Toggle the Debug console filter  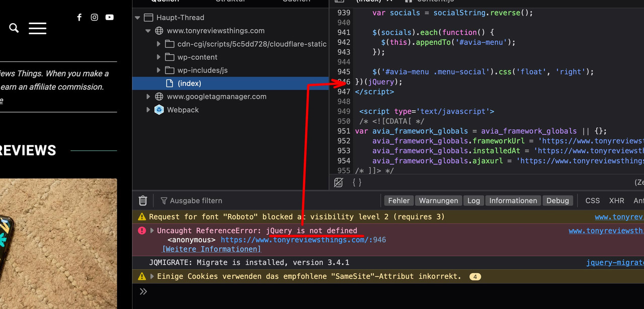557,200
